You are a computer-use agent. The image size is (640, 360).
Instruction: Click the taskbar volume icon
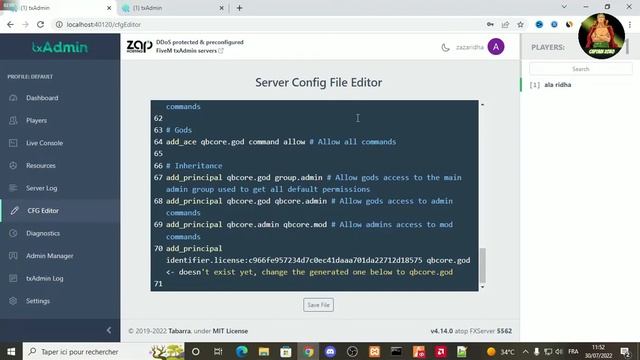559,351
